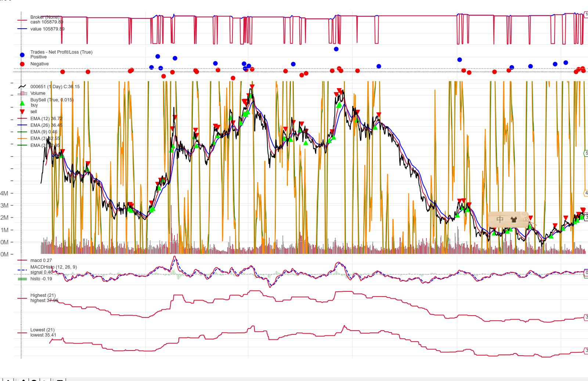588x381 pixels.
Task: Select the 'signal 0.46' legend text
Action: [42, 272]
